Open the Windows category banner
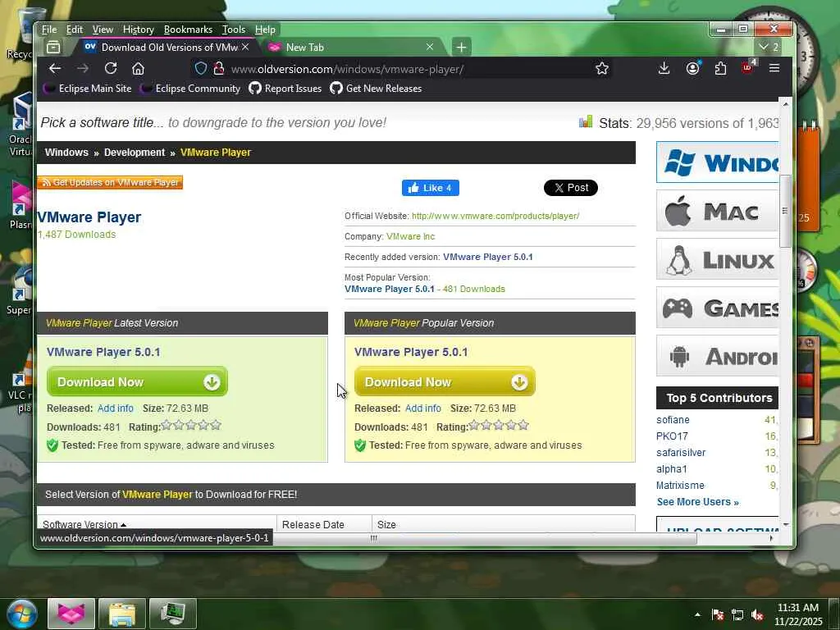 tap(717, 162)
